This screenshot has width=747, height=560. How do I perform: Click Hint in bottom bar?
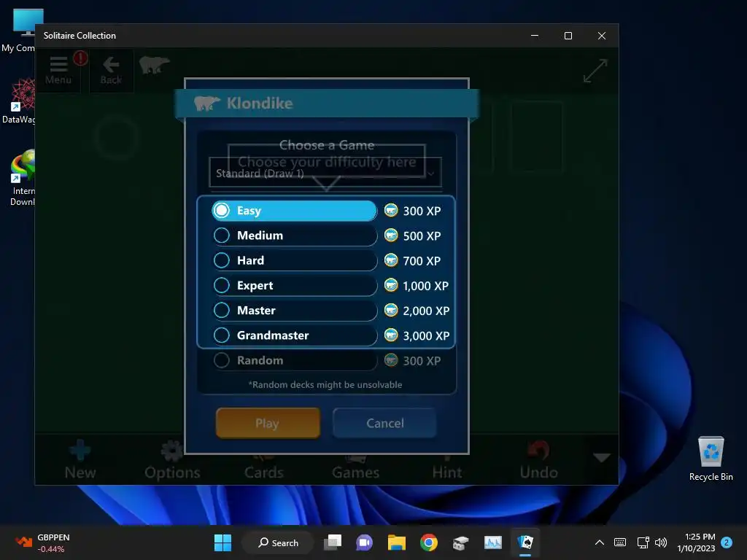click(447, 466)
